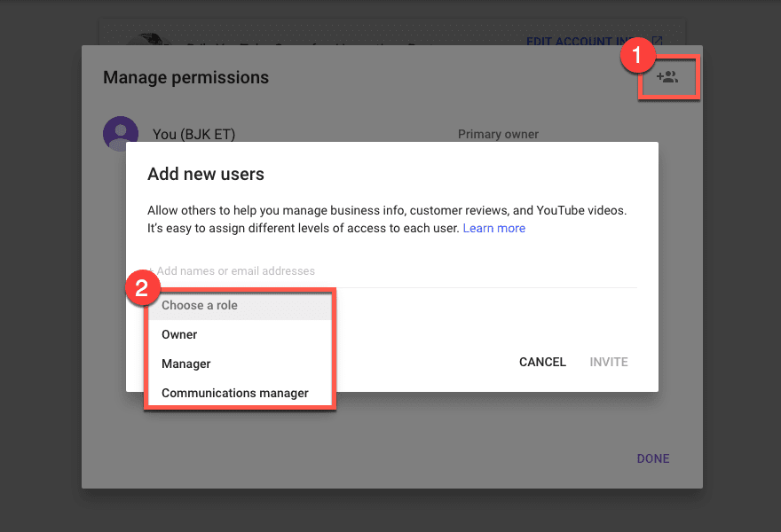Click the avatar icon for You (BJK ET)
The width and height of the screenshot is (781, 532).
click(x=121, y=133)
